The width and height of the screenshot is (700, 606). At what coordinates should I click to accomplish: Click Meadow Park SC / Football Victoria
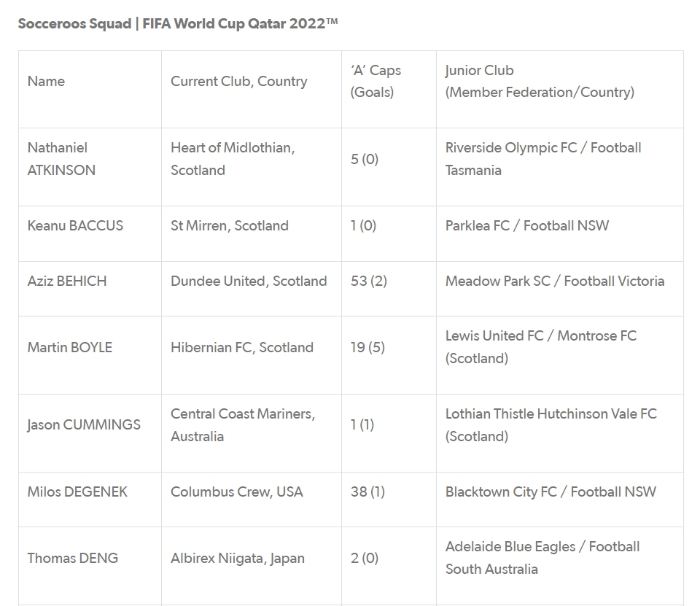tap(554, 281)
